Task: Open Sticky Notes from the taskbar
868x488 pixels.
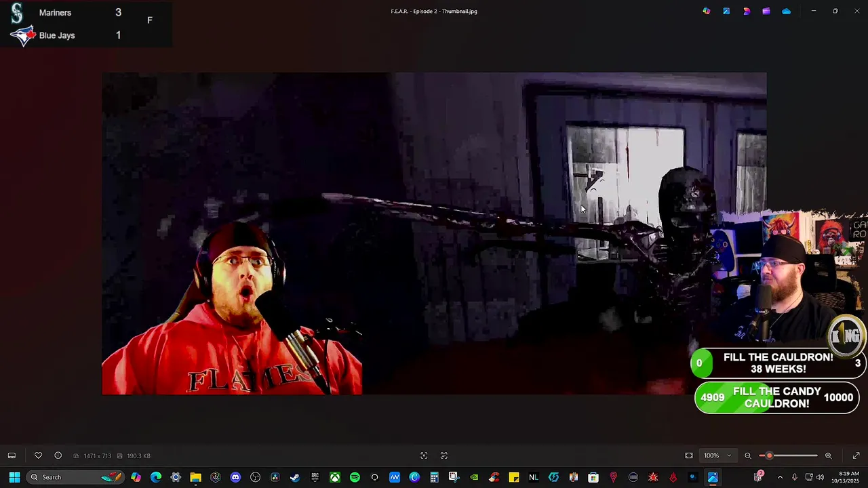Action: pyautogui.click(x=514, y=477)
